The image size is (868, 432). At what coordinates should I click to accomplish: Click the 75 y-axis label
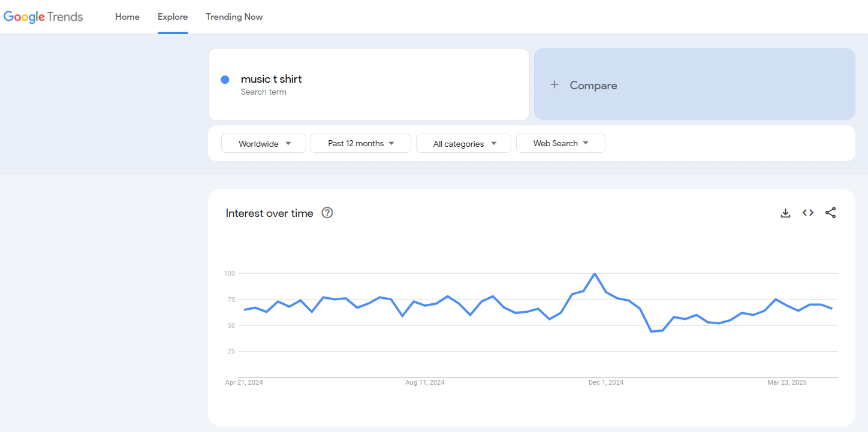click(x=231, y=299)
